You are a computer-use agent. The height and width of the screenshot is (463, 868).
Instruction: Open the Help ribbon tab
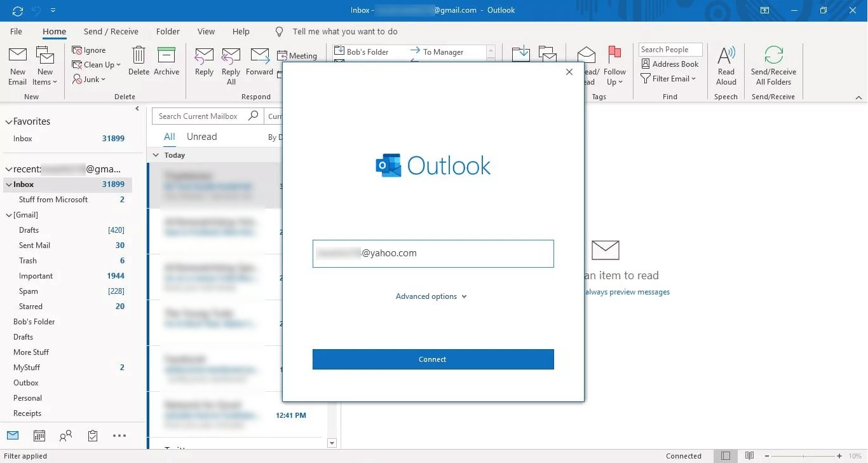tap(241, 31)
